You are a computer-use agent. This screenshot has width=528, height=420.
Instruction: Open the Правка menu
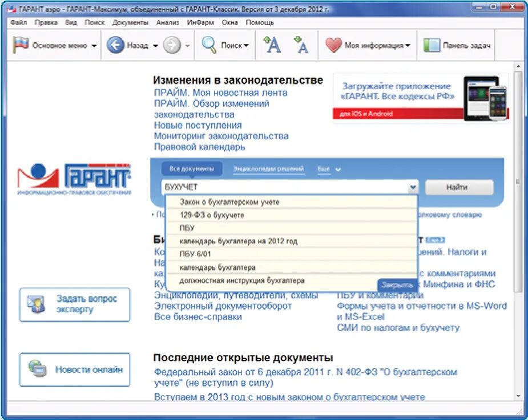46,23
